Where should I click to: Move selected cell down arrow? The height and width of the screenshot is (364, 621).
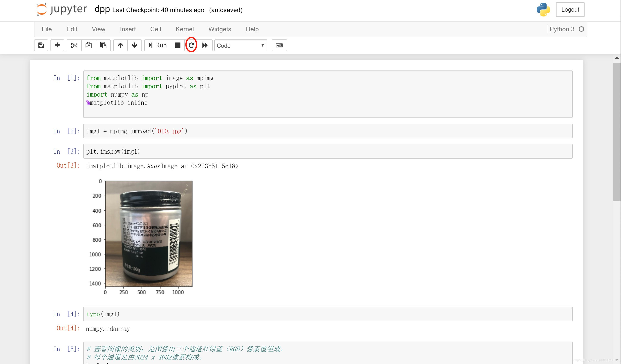(x=135, y=45)
